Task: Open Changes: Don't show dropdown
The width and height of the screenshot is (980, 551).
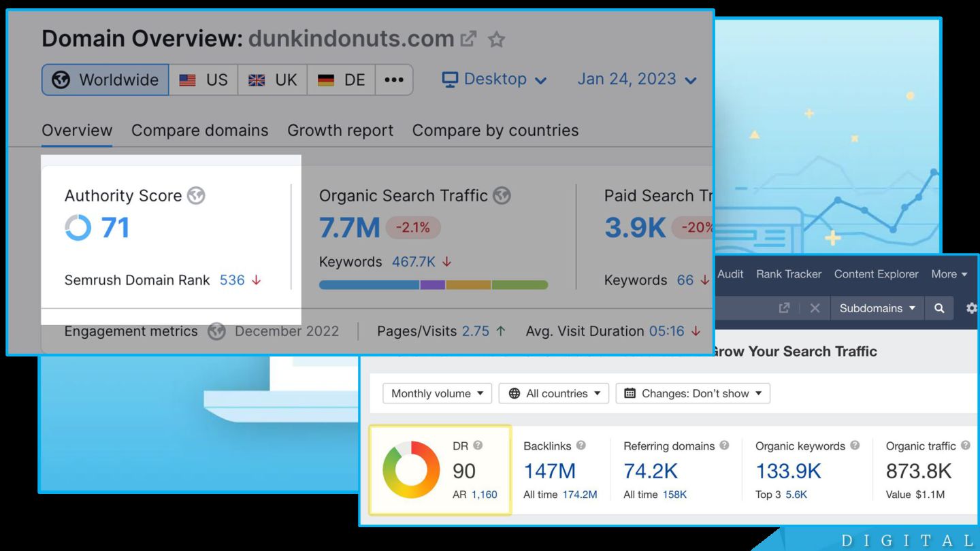Action: pos(693,393)
